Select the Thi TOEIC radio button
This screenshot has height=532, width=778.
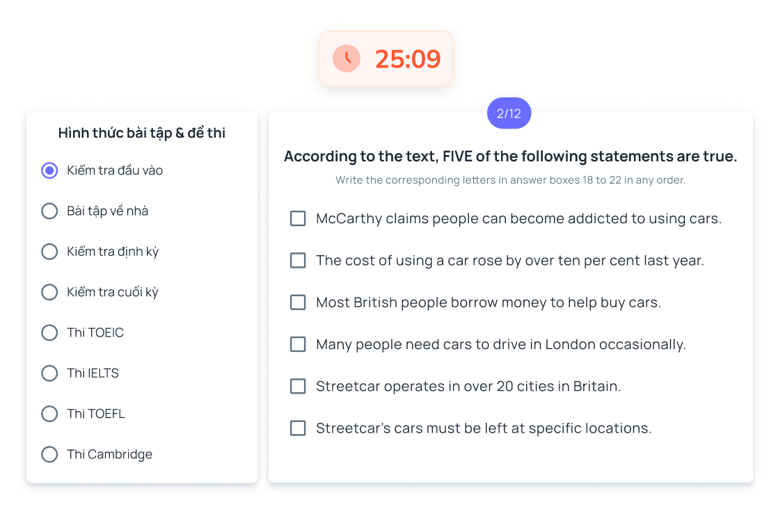coord(49,332)
